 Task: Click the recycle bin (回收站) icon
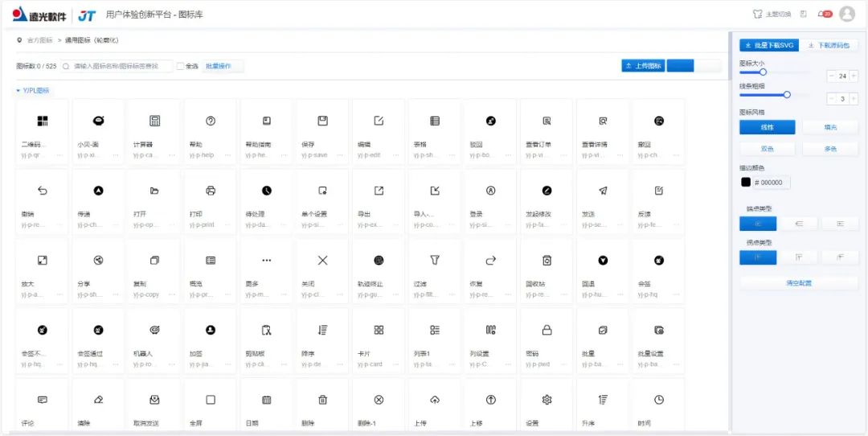pyautogui.click(x=547, y=261)
